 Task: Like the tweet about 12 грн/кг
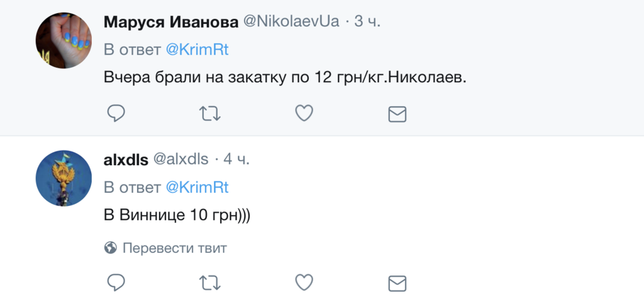coord(304,114)
